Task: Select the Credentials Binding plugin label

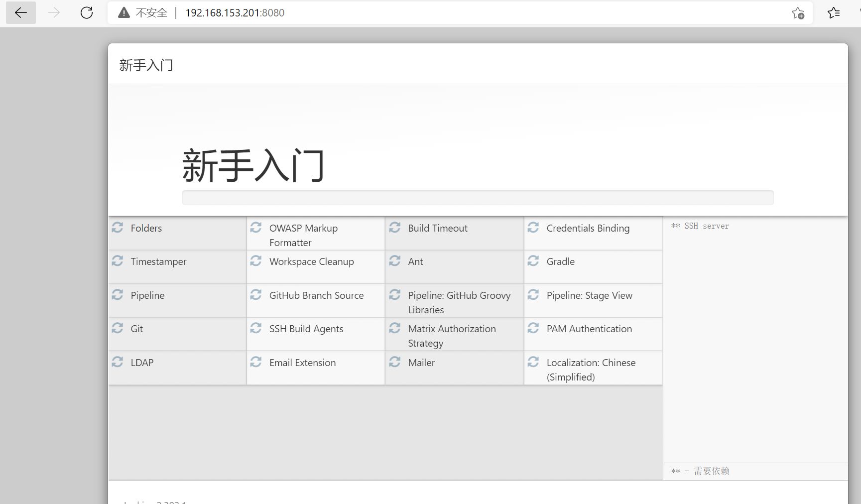Action: pos(588,228)
